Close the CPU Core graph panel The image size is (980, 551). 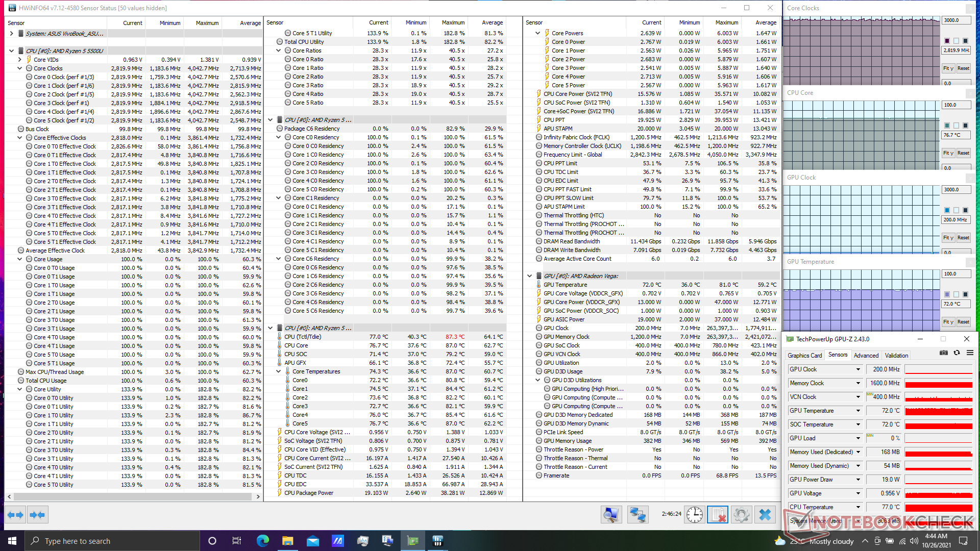(x=970, y=93)
